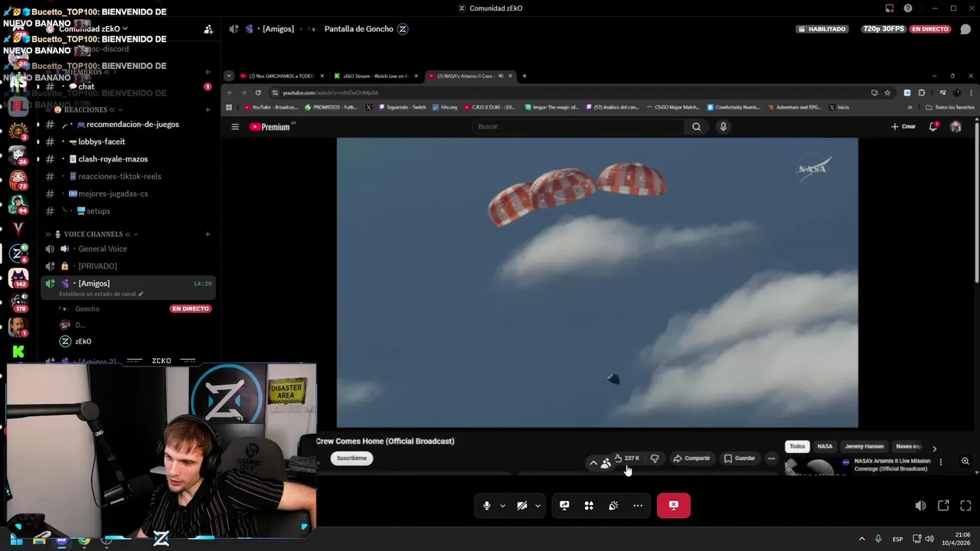980x551 pixels.
Task: Switch to NASA's Artemis II browser tab
Action: pos(470,76)
